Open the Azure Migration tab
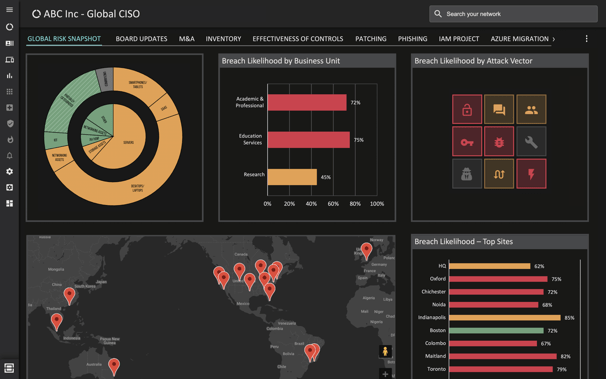 point(519,39)
